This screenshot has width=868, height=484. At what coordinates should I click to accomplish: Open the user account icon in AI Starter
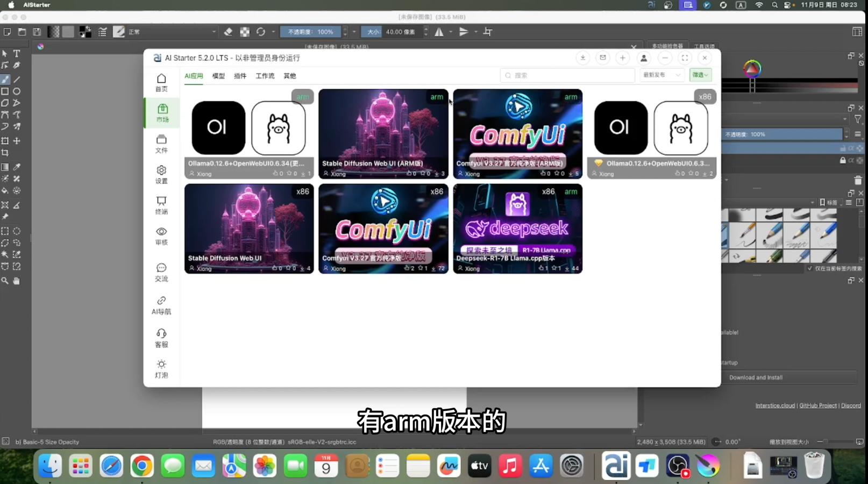[x=643, y=58]
